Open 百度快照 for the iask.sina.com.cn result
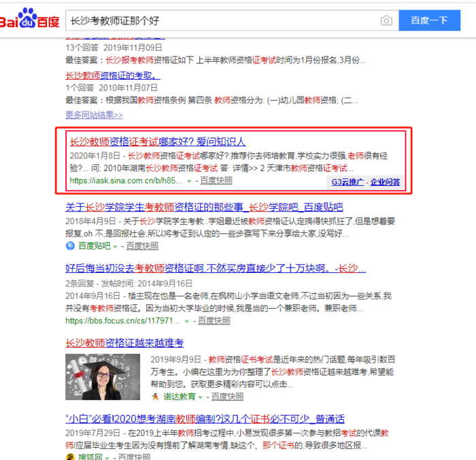The width and height of the screenshot is (476, 460). click(216, 180)
